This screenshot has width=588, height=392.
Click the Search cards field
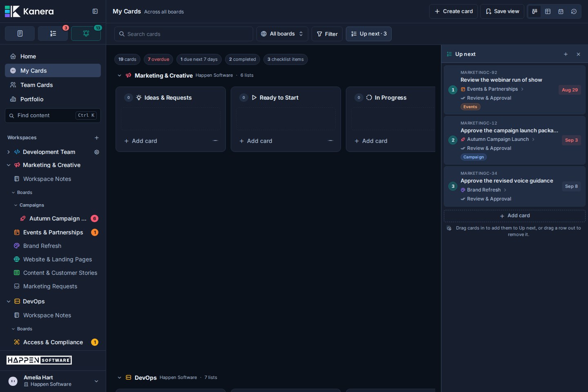pyautogui.click(x=184, y=34)
